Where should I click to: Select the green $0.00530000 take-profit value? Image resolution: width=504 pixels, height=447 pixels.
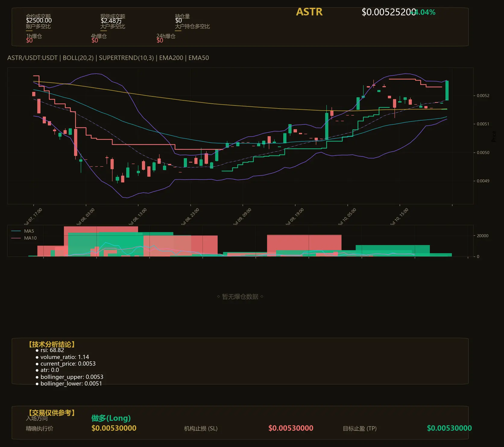[x=449, y=428]
